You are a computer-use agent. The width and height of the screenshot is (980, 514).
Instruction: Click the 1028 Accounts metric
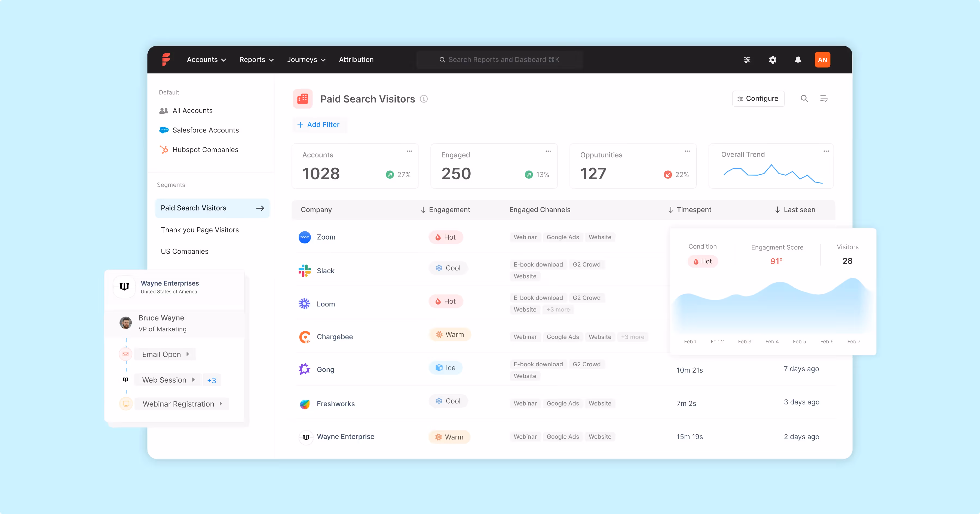pyautogui.click(x=321, y=174)
